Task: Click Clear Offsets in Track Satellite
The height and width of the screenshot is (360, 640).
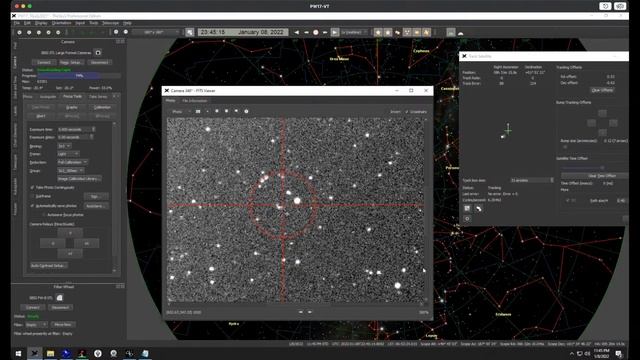Action: click(602, 90)
